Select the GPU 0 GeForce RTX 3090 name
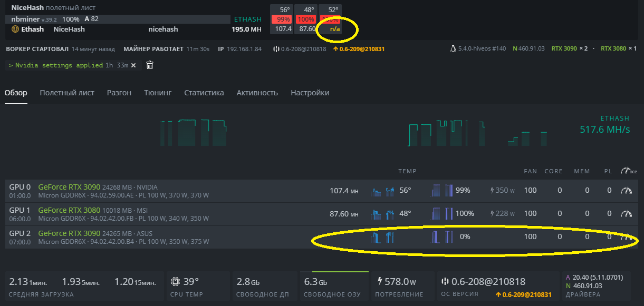The height and width of the screenshot is (306, 644). point(69,187)
